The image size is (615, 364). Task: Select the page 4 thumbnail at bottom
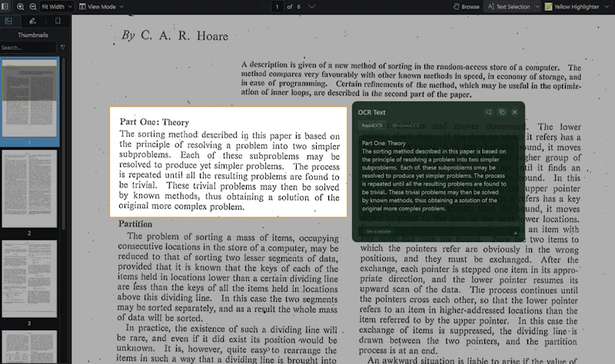tap(29, 347)
